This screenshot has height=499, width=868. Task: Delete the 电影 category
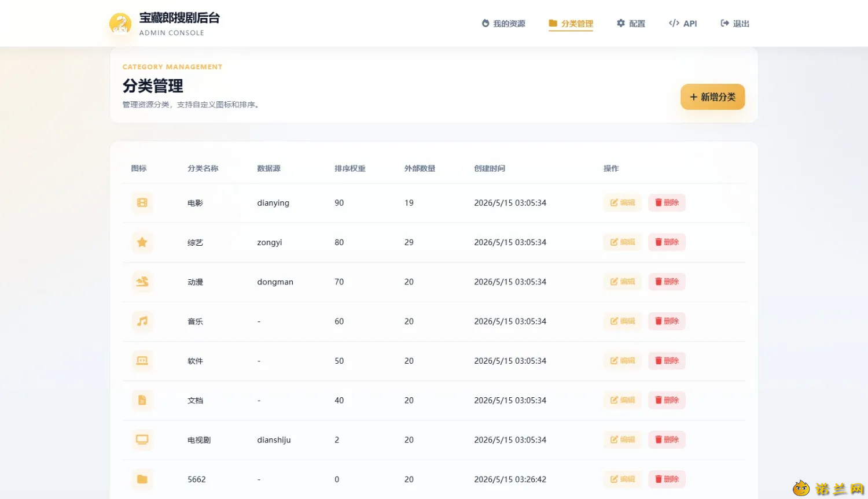click(x=667, y=203)
